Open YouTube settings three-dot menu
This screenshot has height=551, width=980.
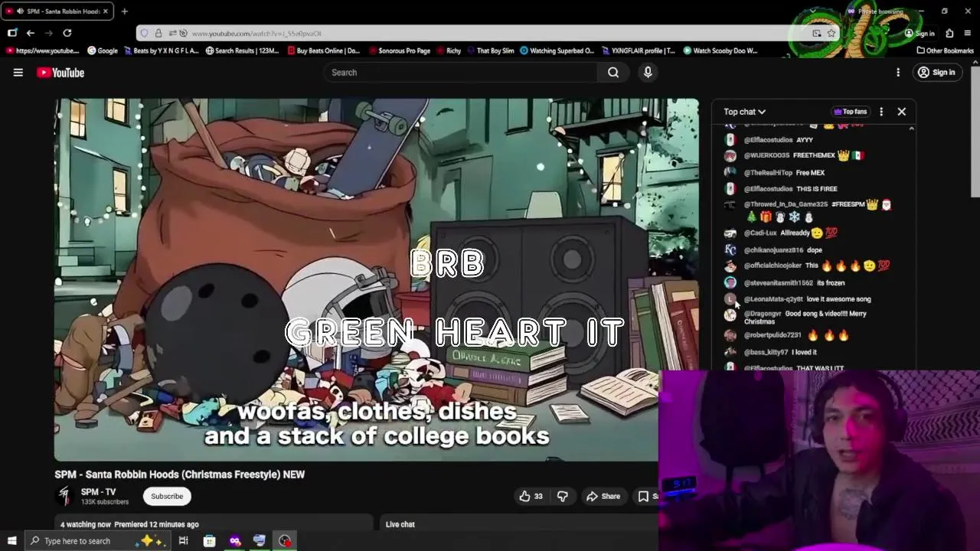(898, 73)
